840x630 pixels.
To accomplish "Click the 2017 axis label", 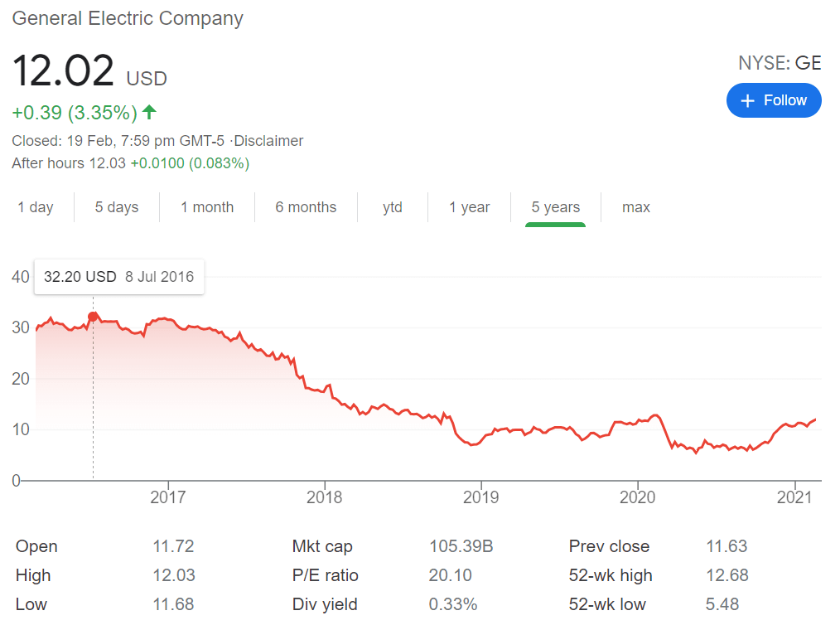I will (168, 497).
